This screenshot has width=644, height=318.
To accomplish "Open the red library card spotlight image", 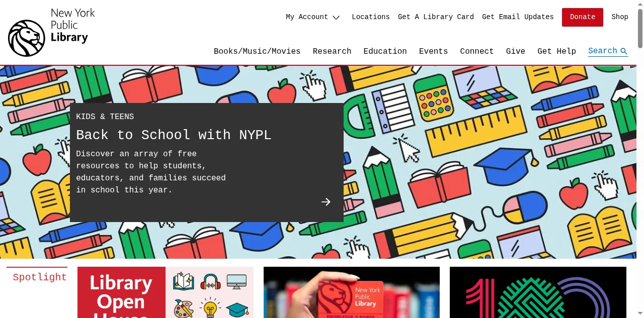I will [352, 292].
